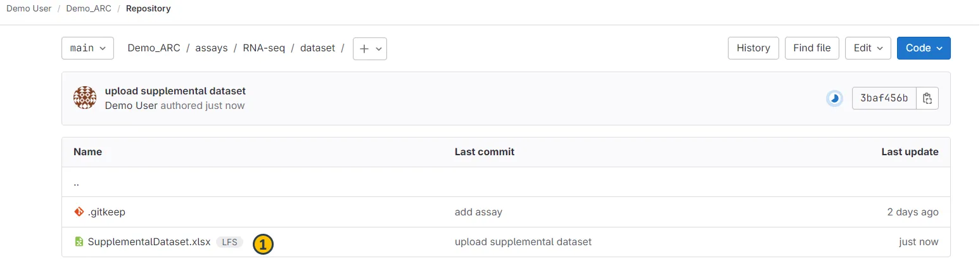Viewport: 980px width, 268px height.
Task: Open the Edit dropdown menu
Action: (868, 48)
